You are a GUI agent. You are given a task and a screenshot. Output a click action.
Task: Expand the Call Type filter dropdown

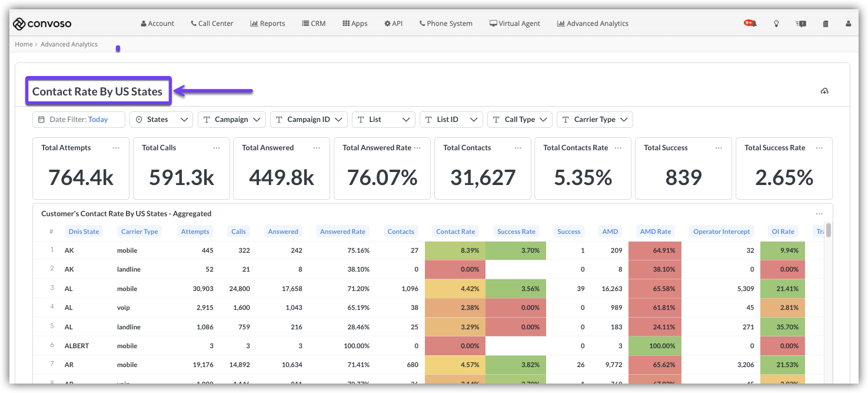[520, 120]
